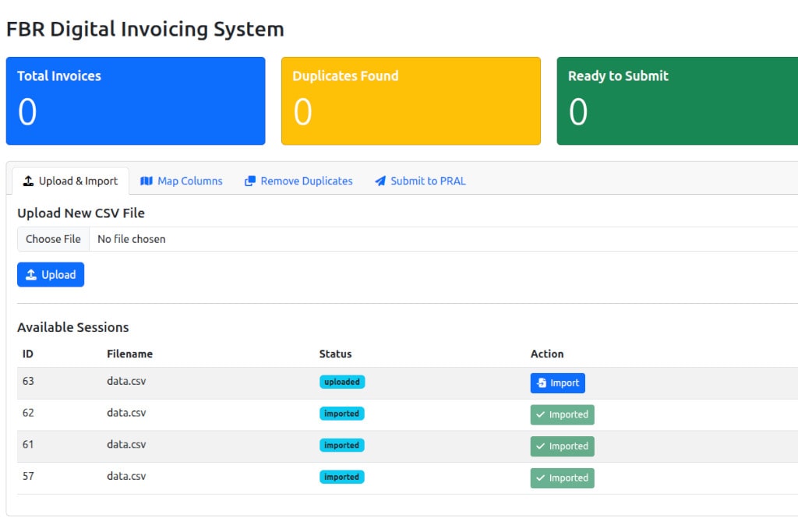Viewport: 798px width, 532px height.
Task: Import session 63 data.csv
Action: tap(558, 383)
